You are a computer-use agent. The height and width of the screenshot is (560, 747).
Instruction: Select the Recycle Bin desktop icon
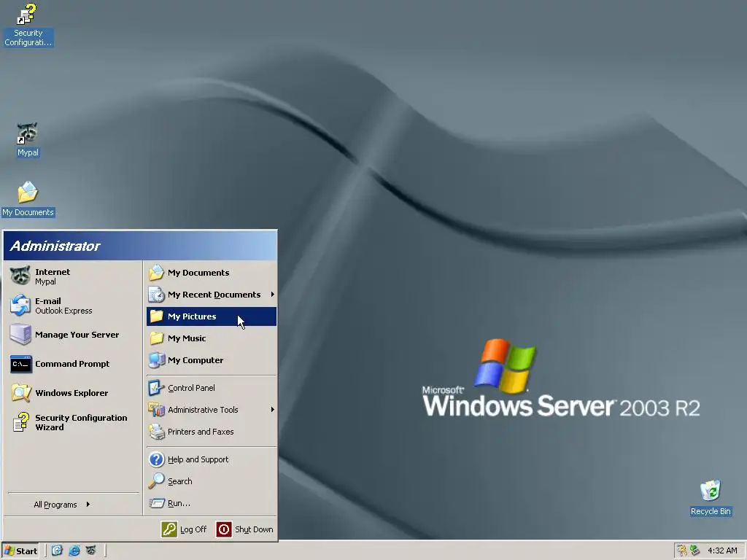711,497
